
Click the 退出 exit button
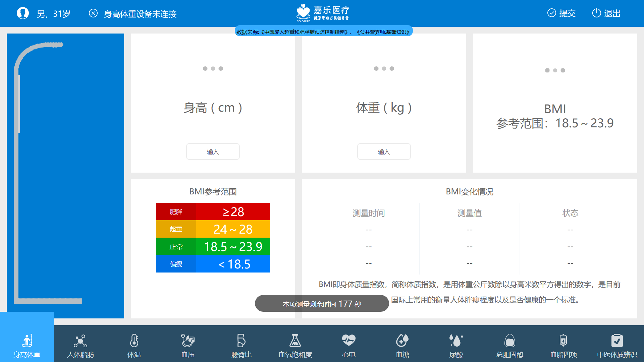606,13
